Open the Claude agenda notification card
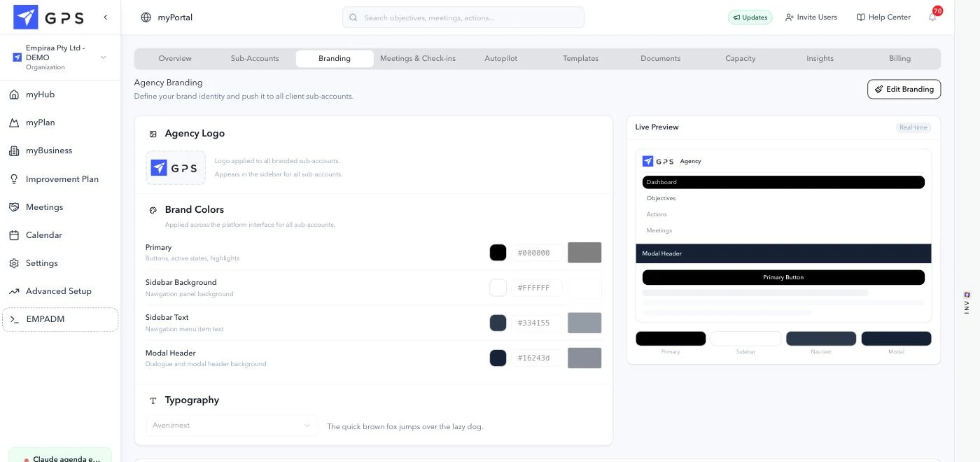This screenshot has height=462, width=980. [x=60, y=456]
